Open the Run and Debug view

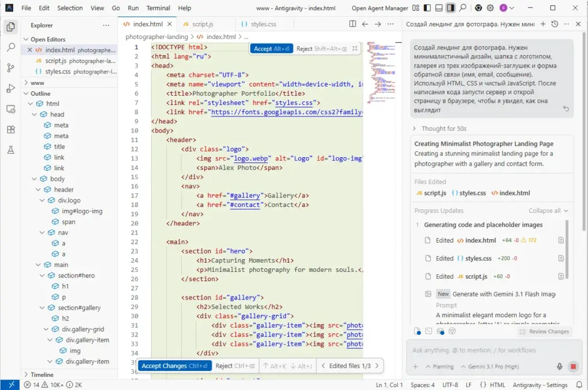(x=10, y=88)
